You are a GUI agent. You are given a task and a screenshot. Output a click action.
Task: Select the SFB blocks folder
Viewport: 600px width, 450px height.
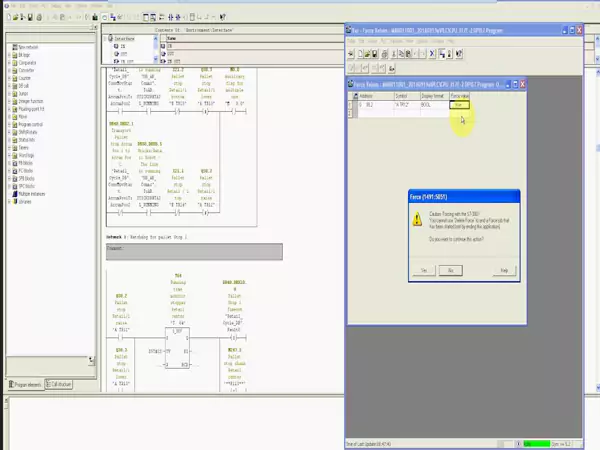pyautogui.click(x=26, y=178)
